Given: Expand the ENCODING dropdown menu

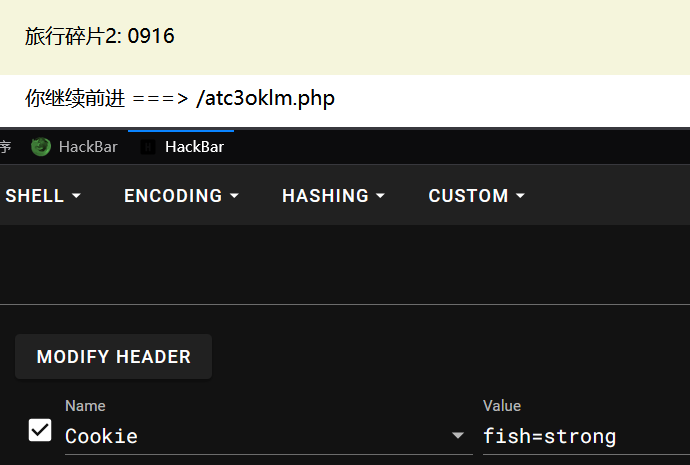Looking at the screenshot, I should click(x=181, y=196).
